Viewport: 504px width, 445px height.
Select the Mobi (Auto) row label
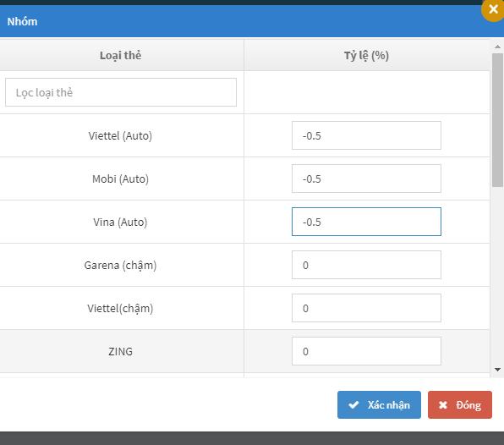point(120,179)
